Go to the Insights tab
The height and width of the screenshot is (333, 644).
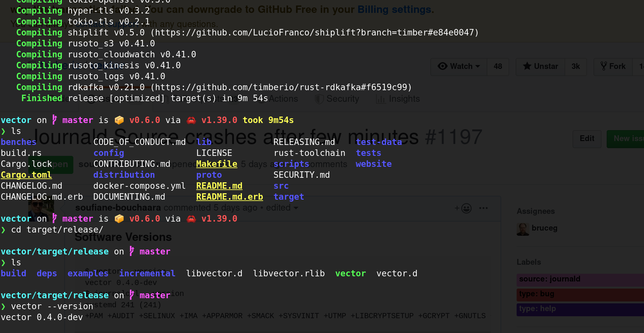point(398,99)
